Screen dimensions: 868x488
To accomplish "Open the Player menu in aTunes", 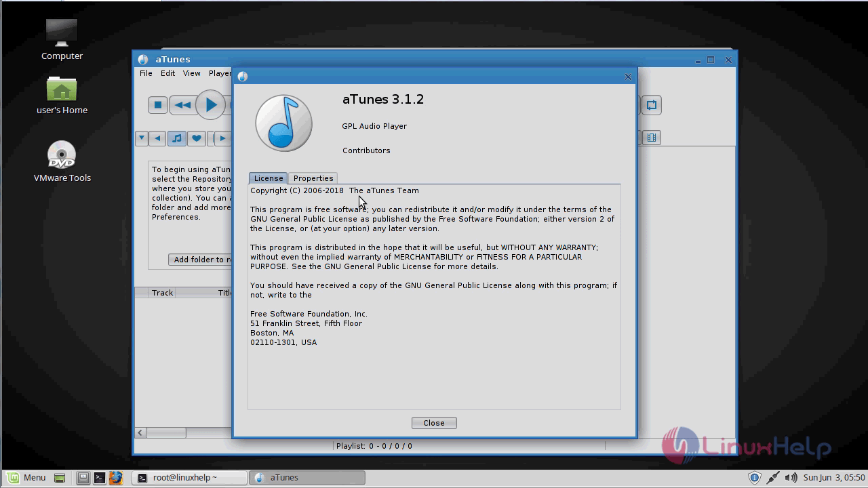I will (219, 73).
